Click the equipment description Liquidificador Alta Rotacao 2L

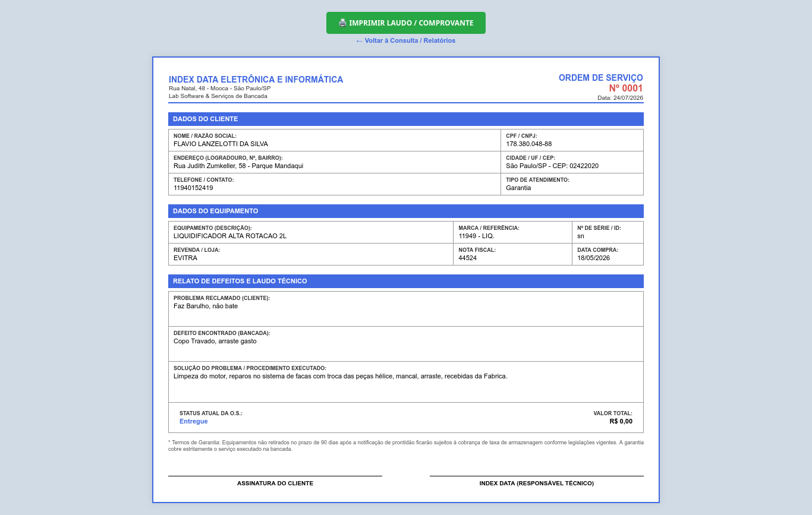230,236
